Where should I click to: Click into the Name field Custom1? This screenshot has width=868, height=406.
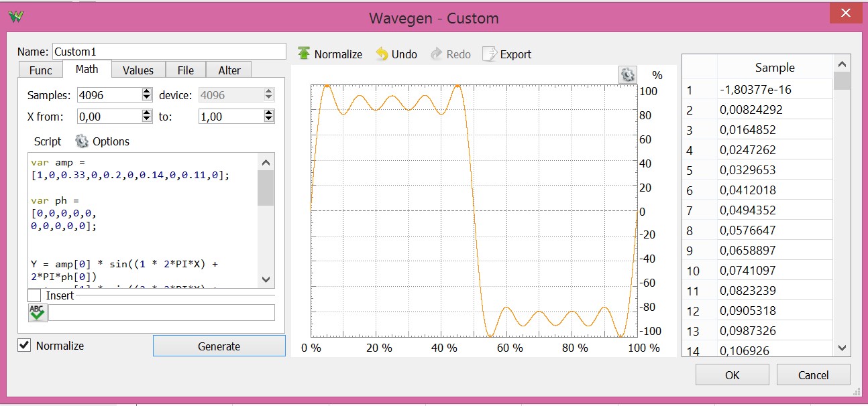tap(169, 52)
